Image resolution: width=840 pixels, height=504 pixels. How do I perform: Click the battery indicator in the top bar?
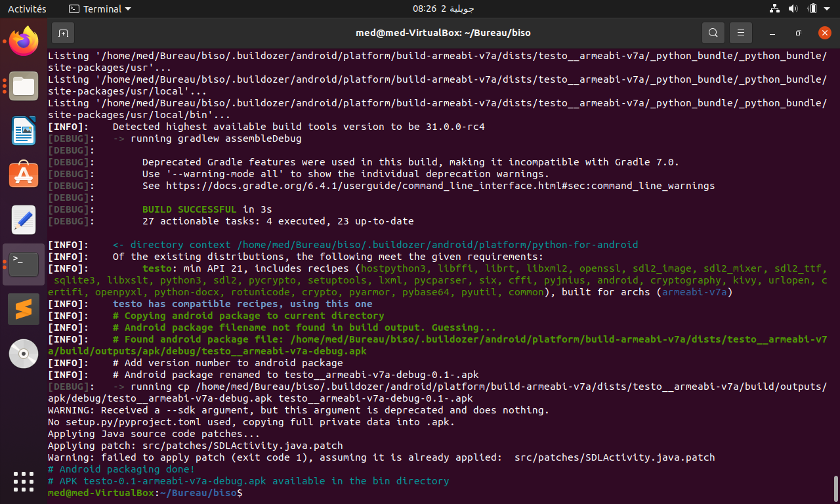812,9
